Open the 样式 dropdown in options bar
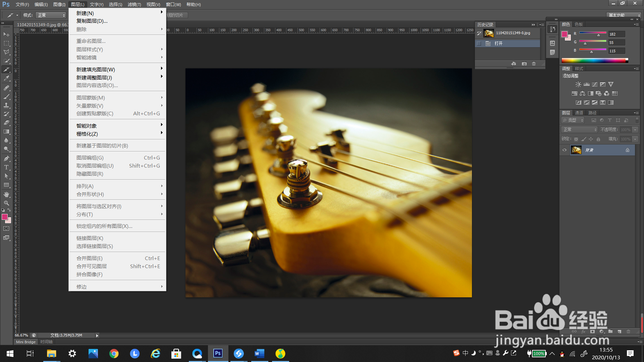 (x=51, y=15)
